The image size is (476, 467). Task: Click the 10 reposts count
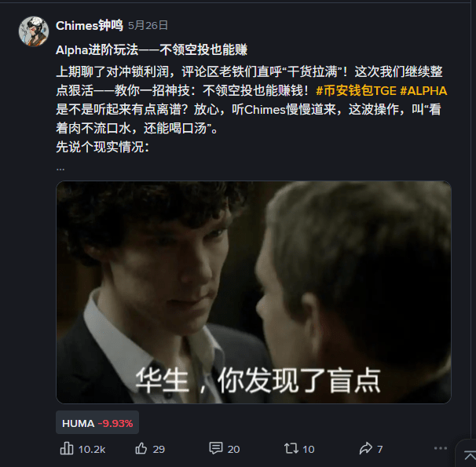309,450
